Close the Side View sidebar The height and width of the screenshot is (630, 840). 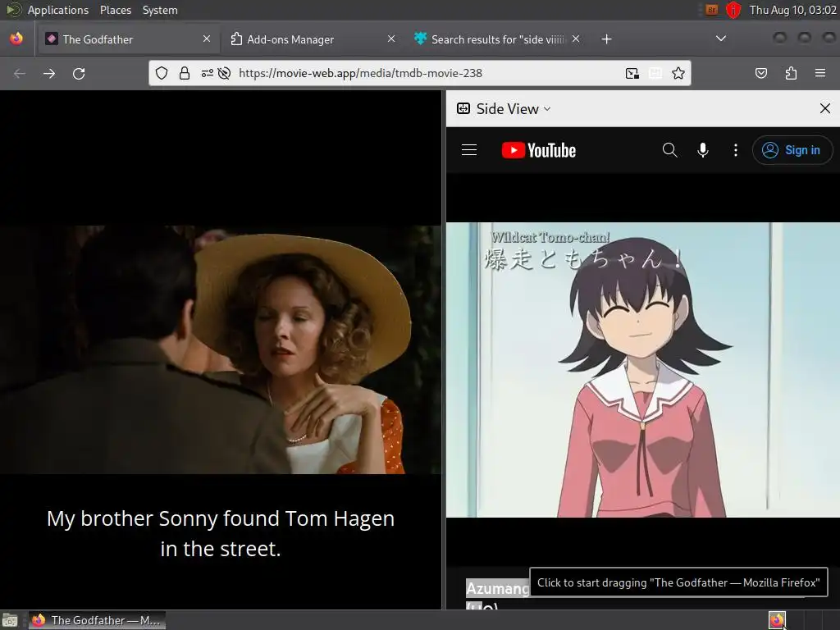(825, 109)
